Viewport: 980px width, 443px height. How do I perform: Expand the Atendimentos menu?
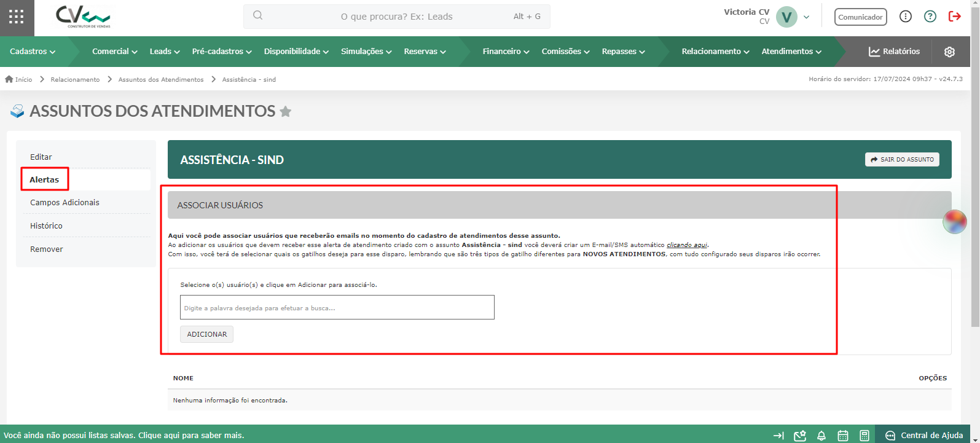(x=791, y=52)
